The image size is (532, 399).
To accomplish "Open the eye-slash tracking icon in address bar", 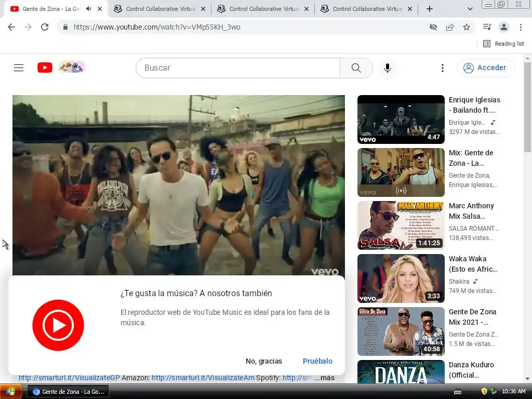I will tap(433, 27).
